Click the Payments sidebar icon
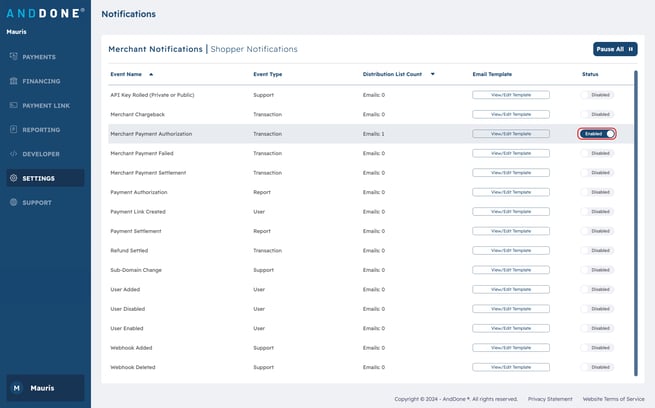This screenshot has width=655, height=408. click(x=13, y=57)
